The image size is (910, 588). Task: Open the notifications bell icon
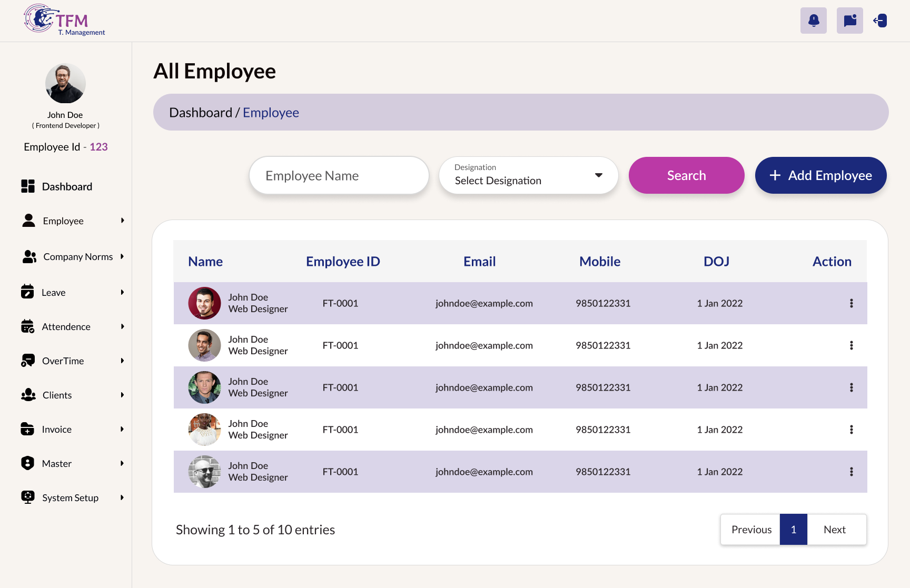pos(814,21)
